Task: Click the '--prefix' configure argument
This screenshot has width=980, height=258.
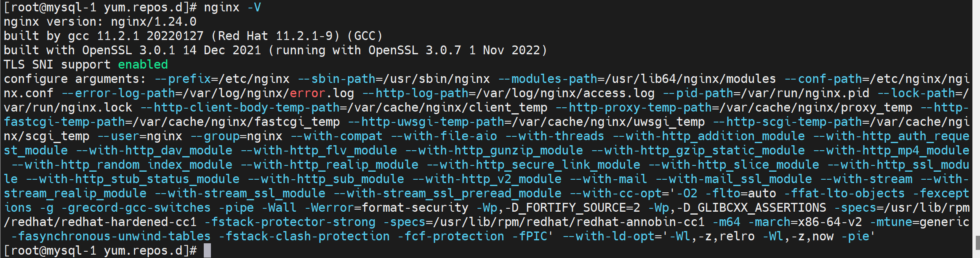Action: pyautogui.click(x=183, y=79)
